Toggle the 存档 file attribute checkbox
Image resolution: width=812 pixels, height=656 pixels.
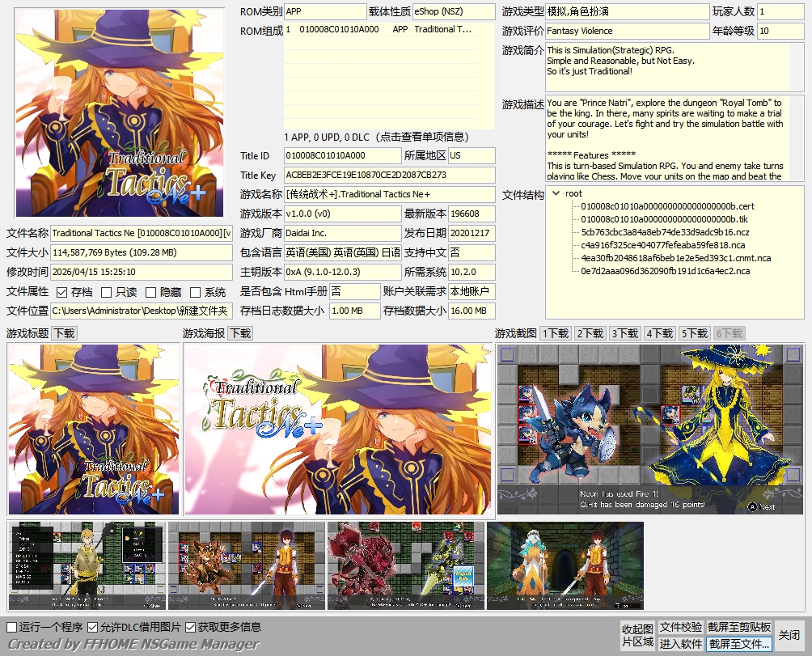pyautogui.click(x=62, y=292)
